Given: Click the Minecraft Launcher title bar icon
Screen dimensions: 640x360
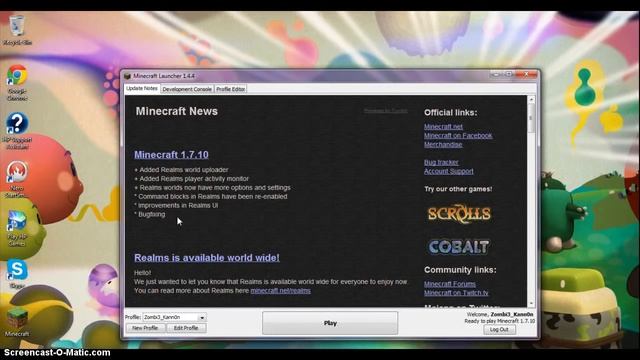Looking at the screenshot, I should [x=127, y=76].
